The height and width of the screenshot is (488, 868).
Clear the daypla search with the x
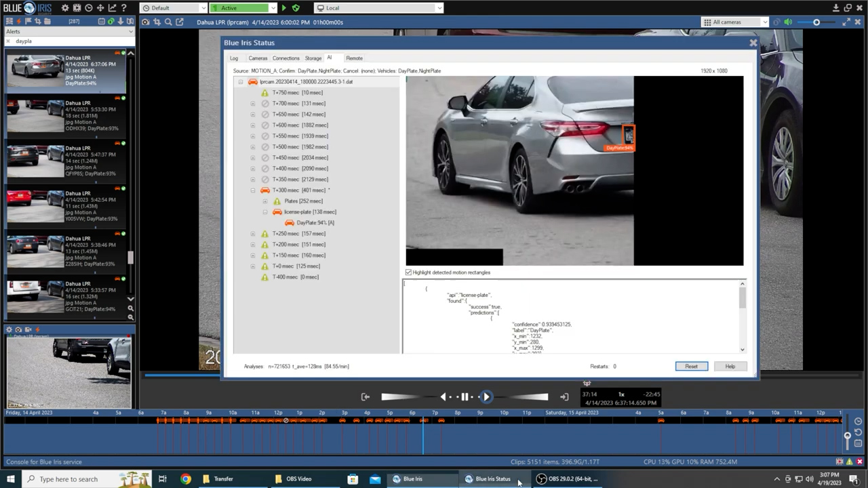[9, 41]
